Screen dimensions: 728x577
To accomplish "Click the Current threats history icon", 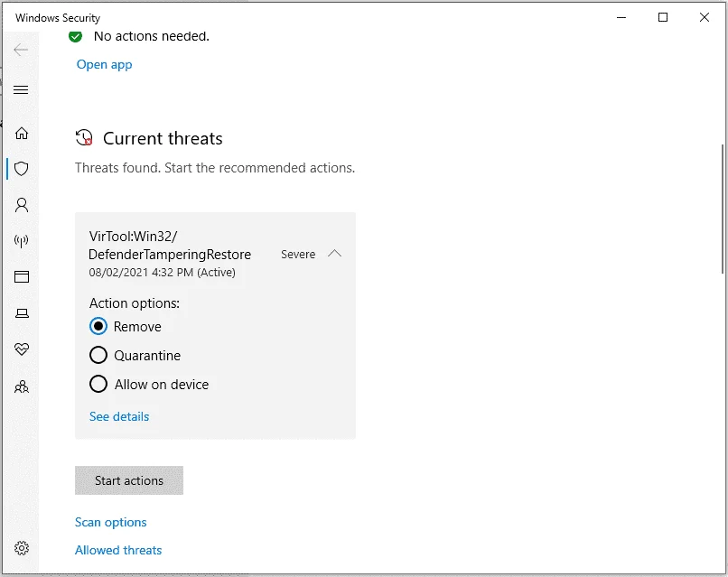I will tap(84, 138).
